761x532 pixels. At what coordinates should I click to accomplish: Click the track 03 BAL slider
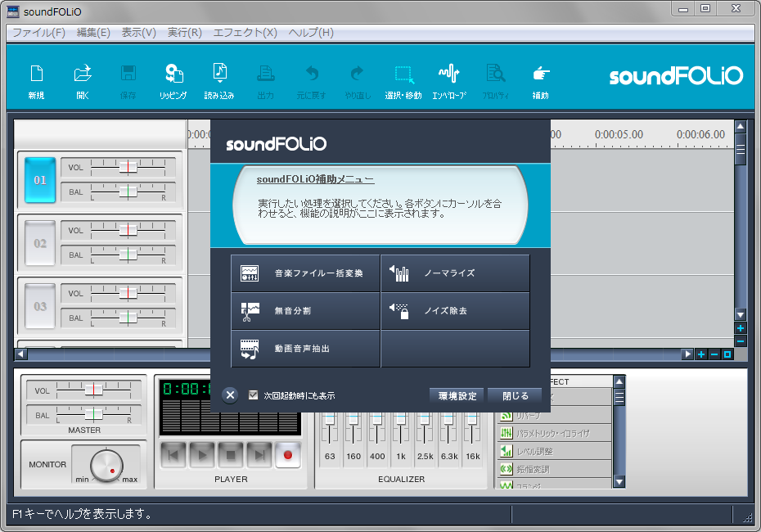coord(128,318)
